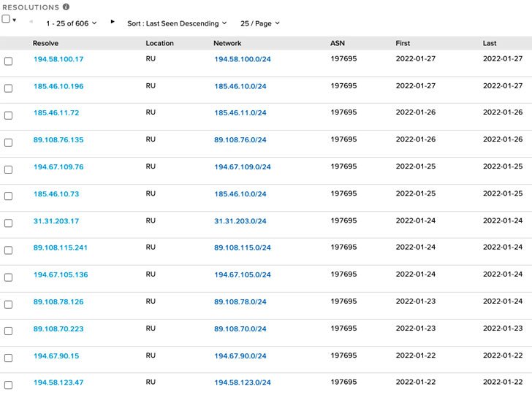Open the 25 / Page dropdown
The height and width of the screenshot is (400, 532).
[259, 23]
